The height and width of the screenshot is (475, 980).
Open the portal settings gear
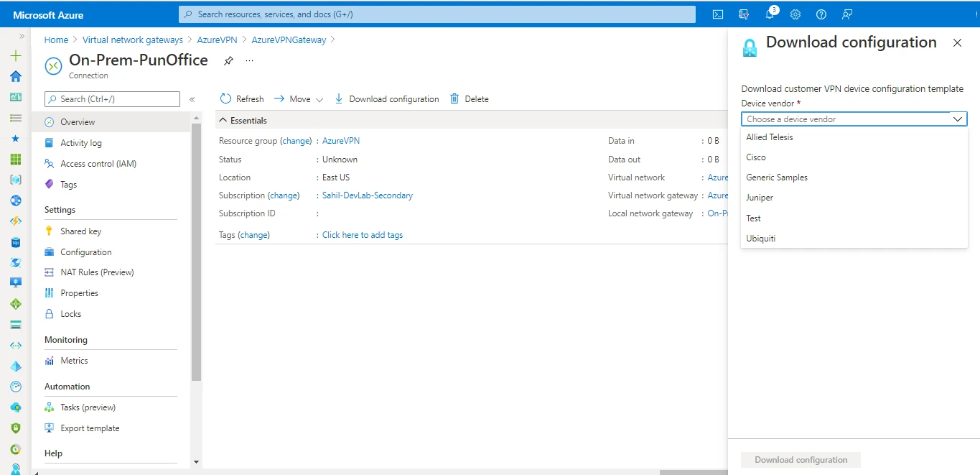tap(794, 14)
